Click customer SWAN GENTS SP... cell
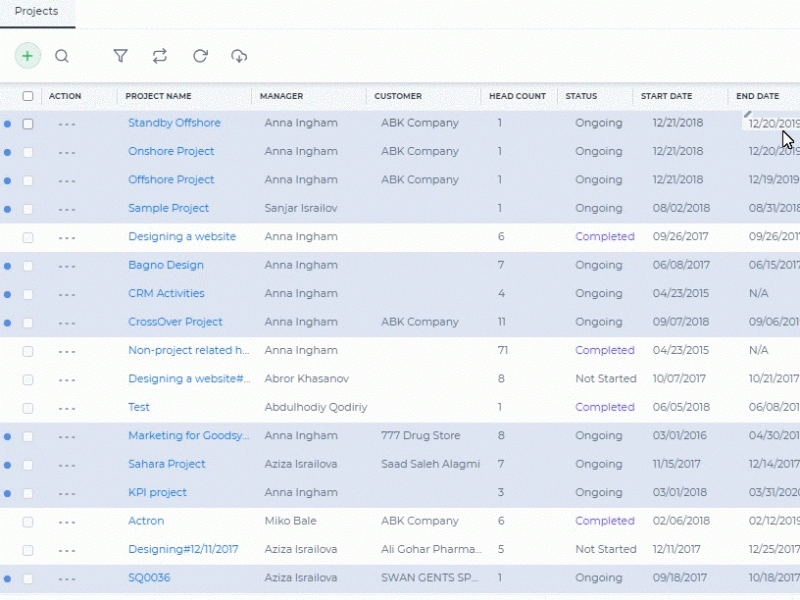800x600 pixels. (430, 578)
